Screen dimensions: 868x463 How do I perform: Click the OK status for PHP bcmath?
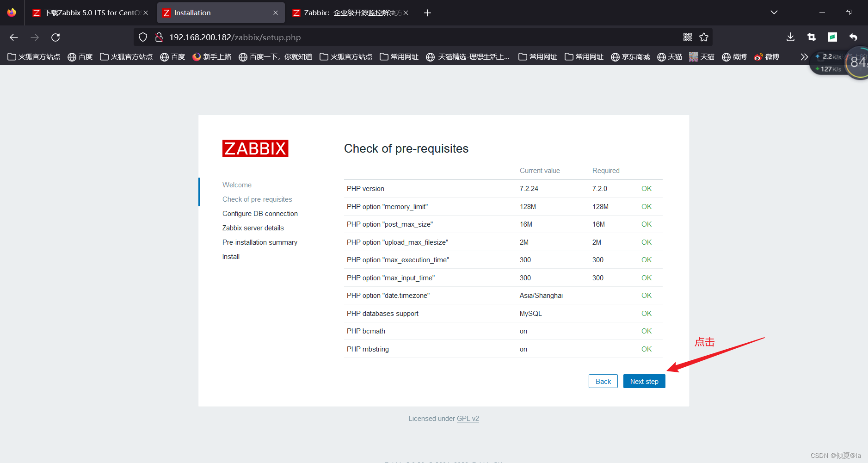(x=646, y=331)
